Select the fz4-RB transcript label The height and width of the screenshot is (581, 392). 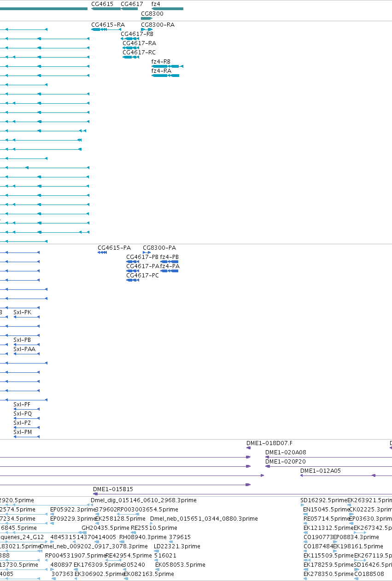coord(161,62)
